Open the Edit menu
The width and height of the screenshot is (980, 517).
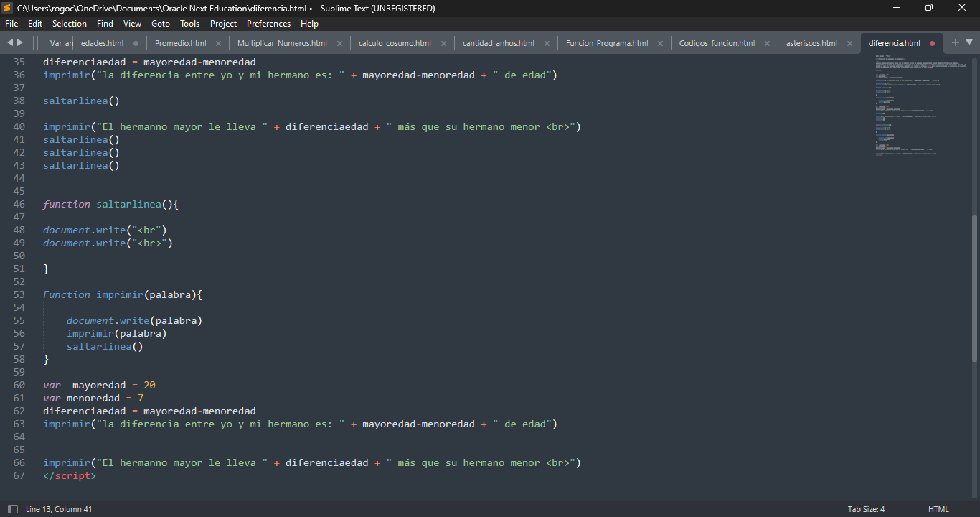tap(35, 24)
